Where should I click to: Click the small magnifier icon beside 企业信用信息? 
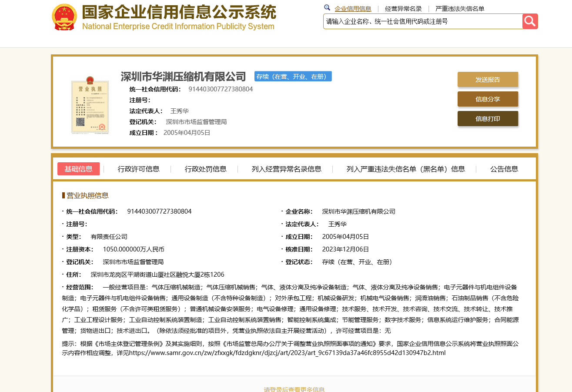point(327,8)
